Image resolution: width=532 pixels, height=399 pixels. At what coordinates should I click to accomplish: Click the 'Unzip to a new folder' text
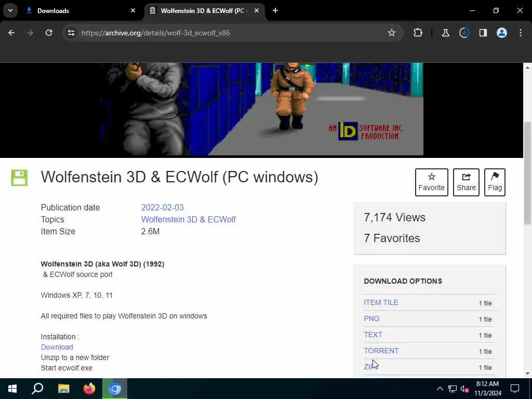(75, 357)
